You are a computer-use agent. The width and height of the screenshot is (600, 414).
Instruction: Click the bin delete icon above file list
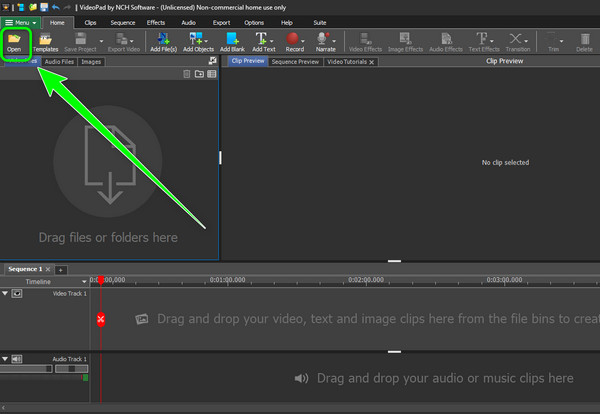coord(186,74)
